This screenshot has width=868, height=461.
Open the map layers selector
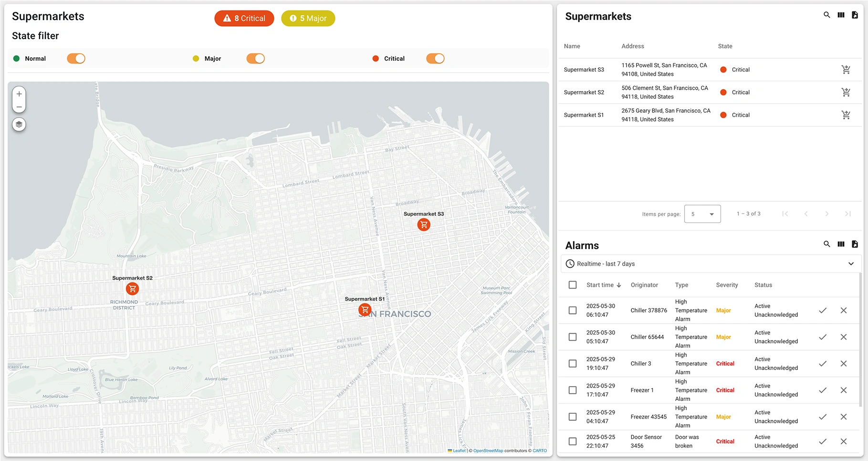(x=19, y=124)
